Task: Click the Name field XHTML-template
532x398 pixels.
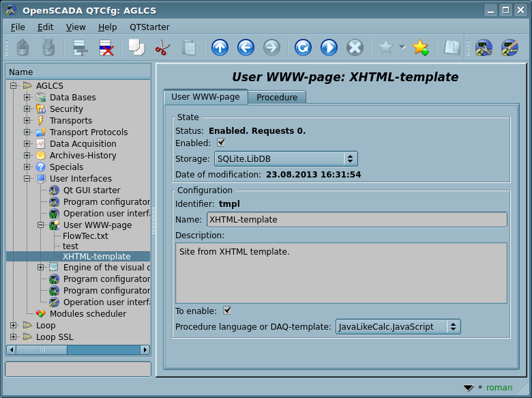Action: (356, 220)
